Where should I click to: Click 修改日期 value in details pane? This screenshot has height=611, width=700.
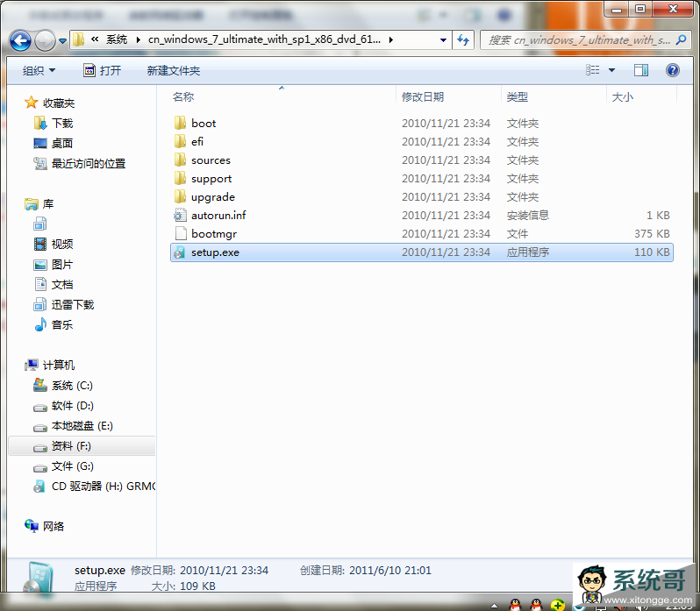coord(224,571)
